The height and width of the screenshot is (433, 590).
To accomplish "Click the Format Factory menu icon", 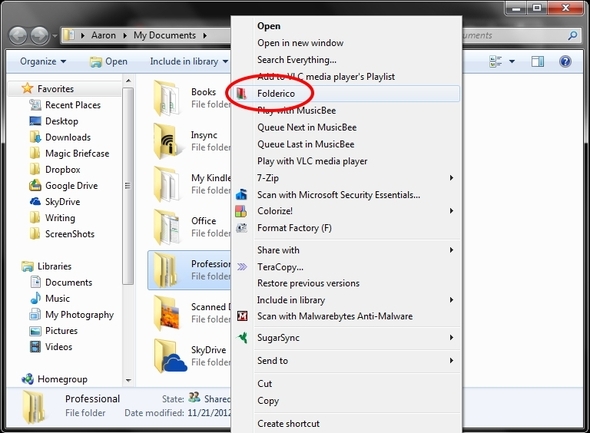I will coord(241,228).
